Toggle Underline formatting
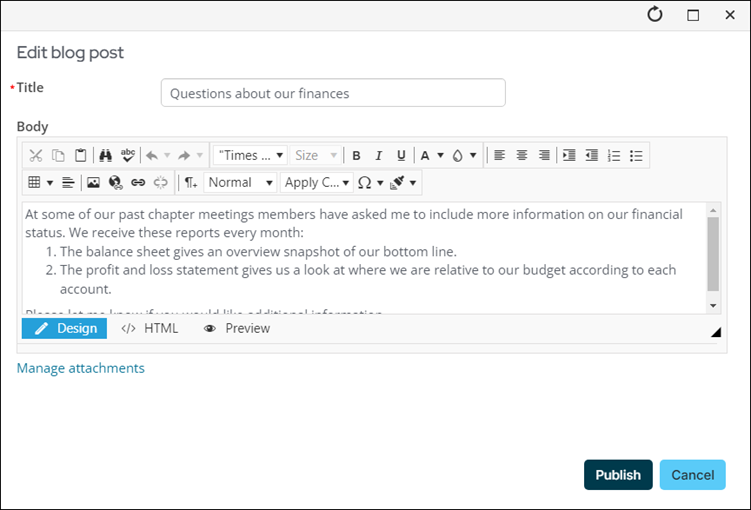The width and height of the screenshot is (751, 510). pos(401,155)
